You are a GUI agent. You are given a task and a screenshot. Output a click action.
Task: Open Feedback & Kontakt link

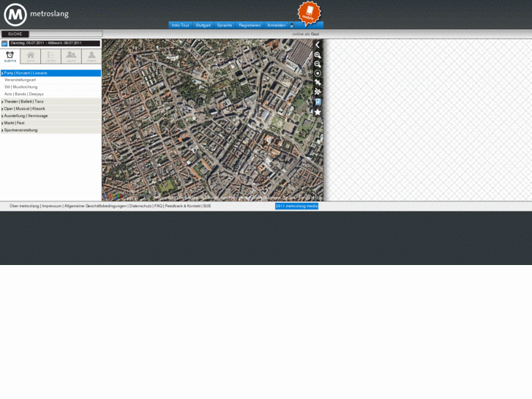tap(182, 206)
